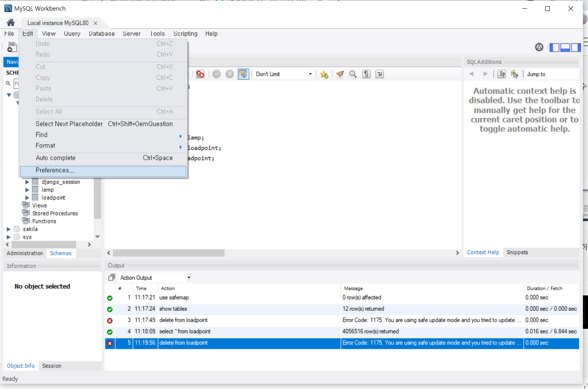The image size is (588, 389).
Task: Click the navigator vertical scrollbar thumb
Action: click(x=98, y=198)
